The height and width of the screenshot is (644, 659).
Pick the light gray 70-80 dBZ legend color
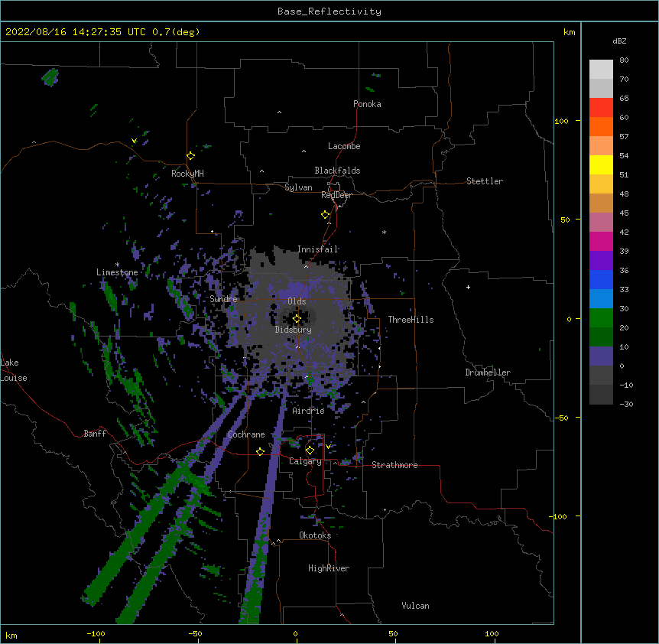[601, 70]
